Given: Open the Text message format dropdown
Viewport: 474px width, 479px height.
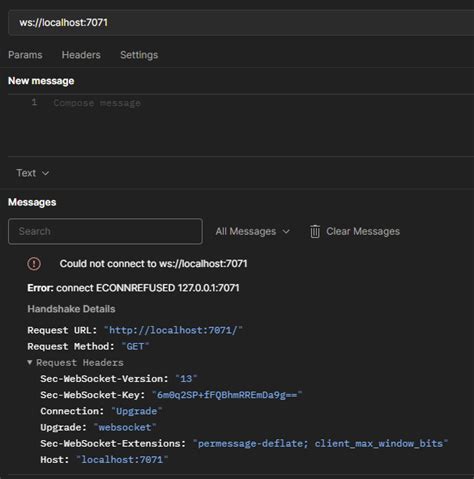Looking at the screenshot, I should tap(33, 173).
